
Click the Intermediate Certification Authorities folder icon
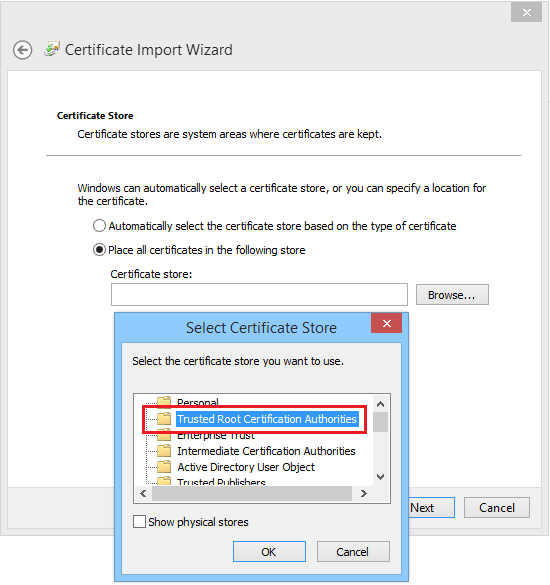tap(163, 451)
